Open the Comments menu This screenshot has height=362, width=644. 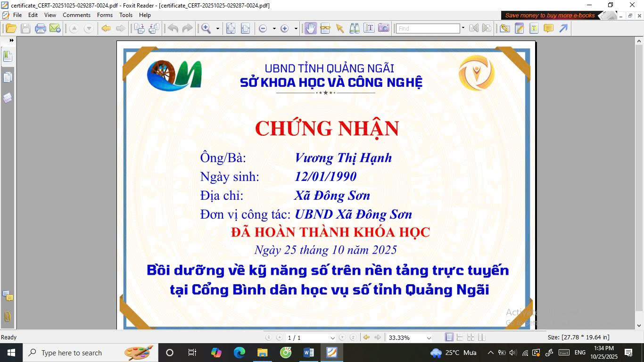[x=76, y=15]
